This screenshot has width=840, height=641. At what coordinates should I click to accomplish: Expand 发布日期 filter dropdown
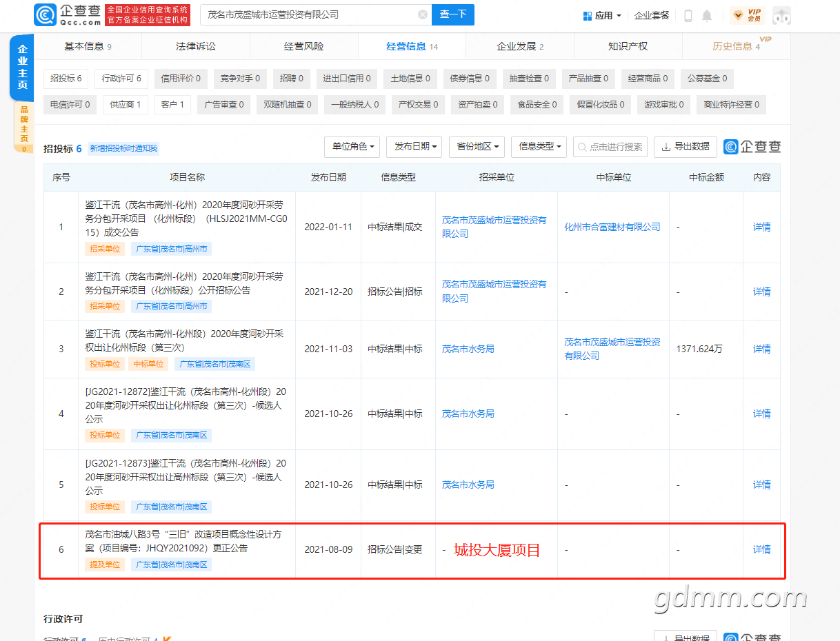(414, 147)
